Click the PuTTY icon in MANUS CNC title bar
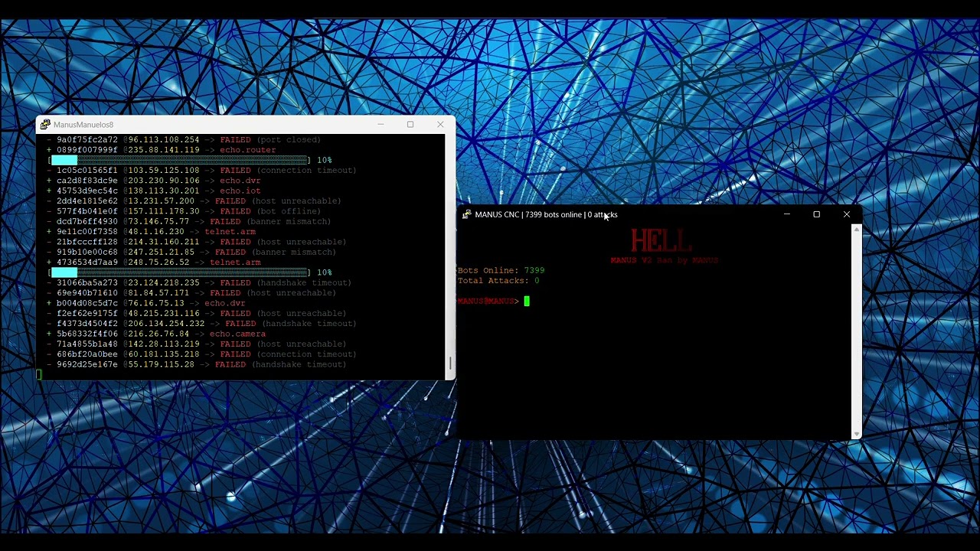The image size is (980, 551). coord(467,214)
